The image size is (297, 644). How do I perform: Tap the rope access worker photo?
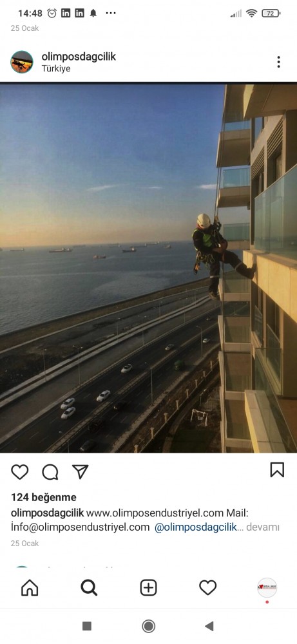(148, 268)
